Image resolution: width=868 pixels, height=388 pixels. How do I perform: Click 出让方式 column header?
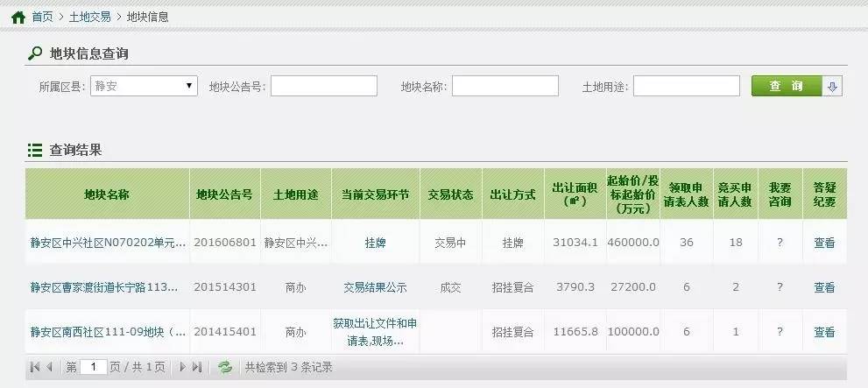pos(513,194)
